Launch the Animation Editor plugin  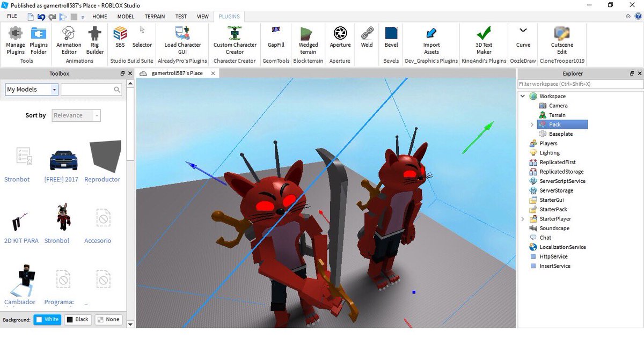[69, 41]
